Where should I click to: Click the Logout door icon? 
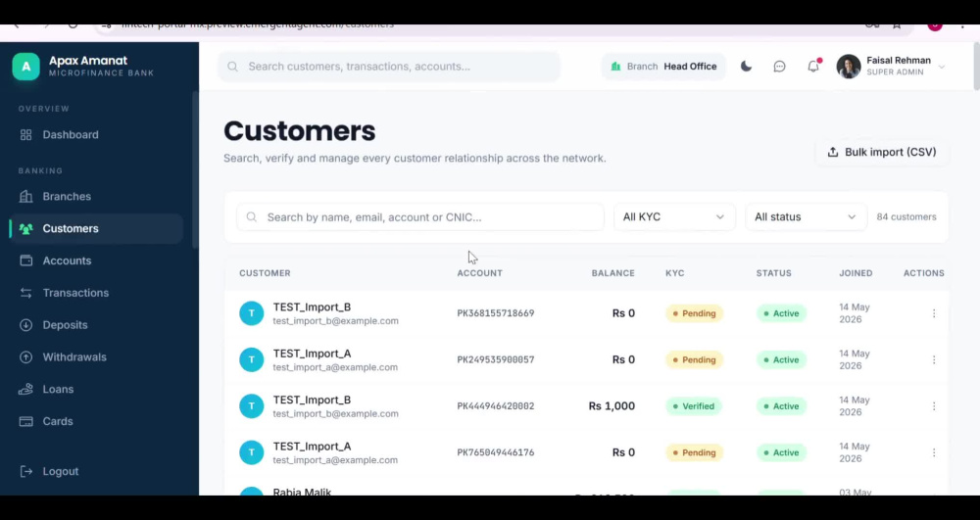tap(25, 471)
